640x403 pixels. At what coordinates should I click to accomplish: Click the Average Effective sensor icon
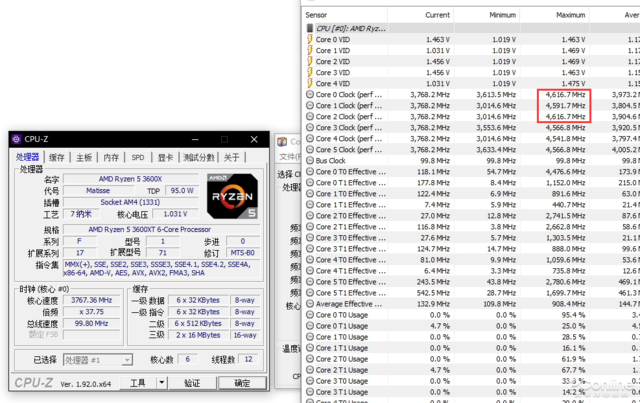310,304
